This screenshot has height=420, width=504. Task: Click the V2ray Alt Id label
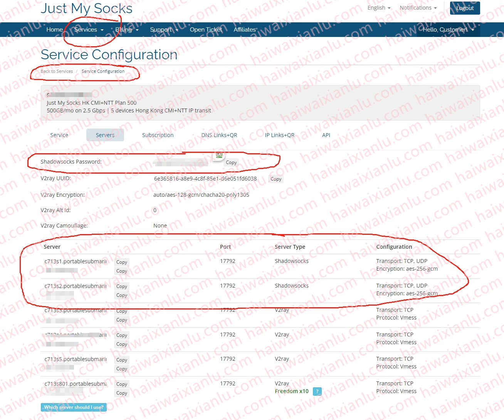[55, 210]
